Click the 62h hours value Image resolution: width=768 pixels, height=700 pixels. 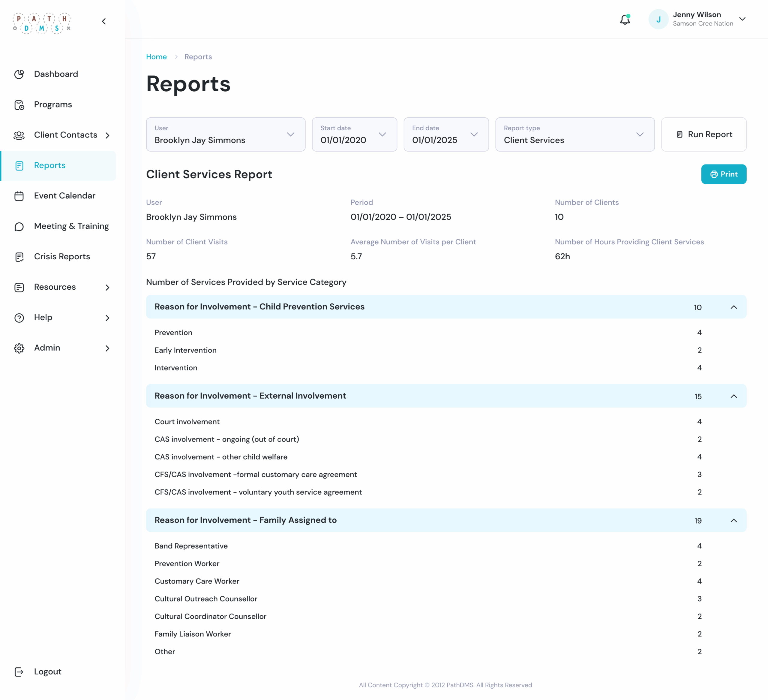pyautogui.click(x=562, y=257)
